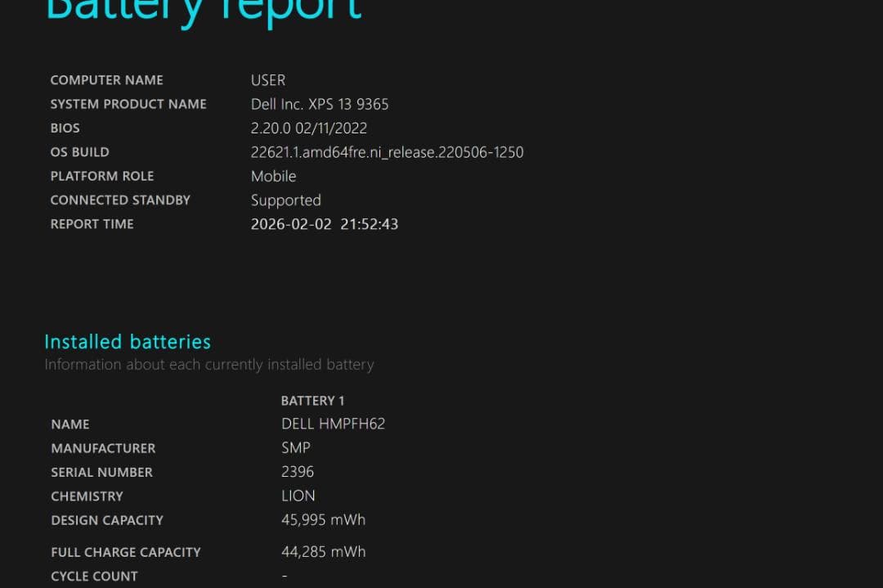Image resolution: width=883 pixels, height=588 pixels.
Task: Click the Dell Inc. XPS 13 9365 text
Action: click(320, 104)
